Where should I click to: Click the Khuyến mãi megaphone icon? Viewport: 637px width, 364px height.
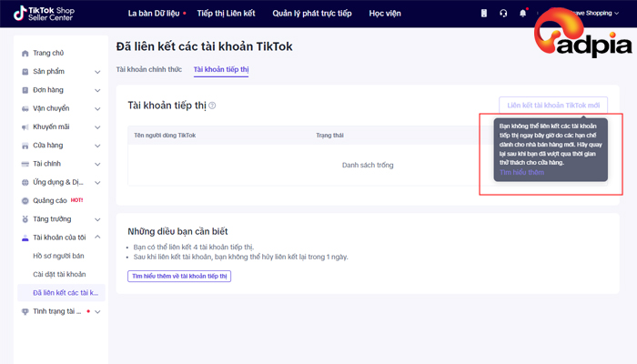click(x=25, y=127)
